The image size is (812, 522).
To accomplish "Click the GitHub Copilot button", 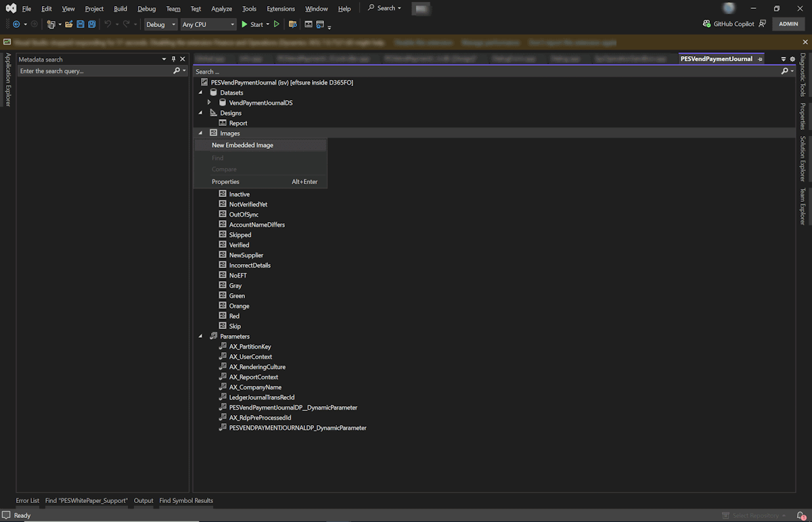I will pyautogui.click(x=728, y=24).
